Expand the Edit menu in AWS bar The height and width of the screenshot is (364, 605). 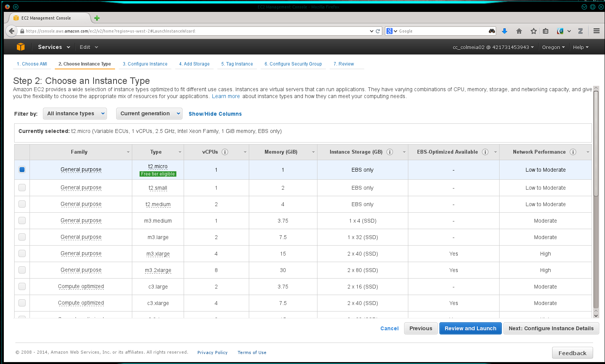[89, 47]
